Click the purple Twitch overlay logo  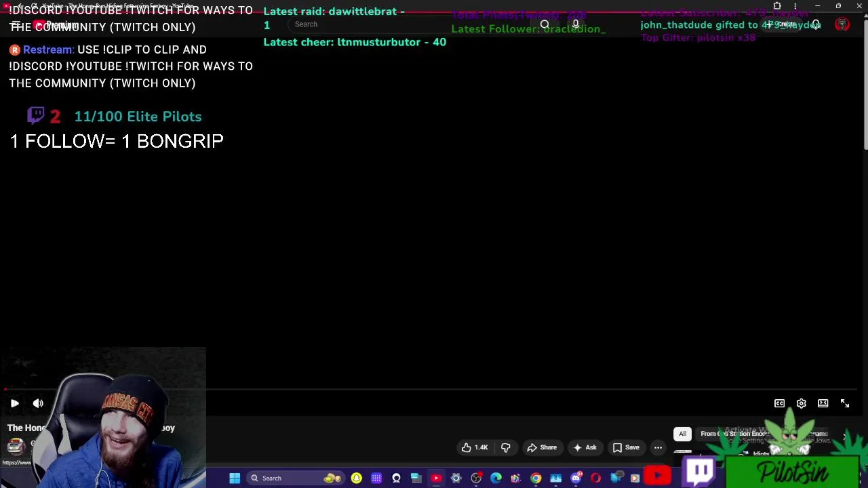(700, 472)
